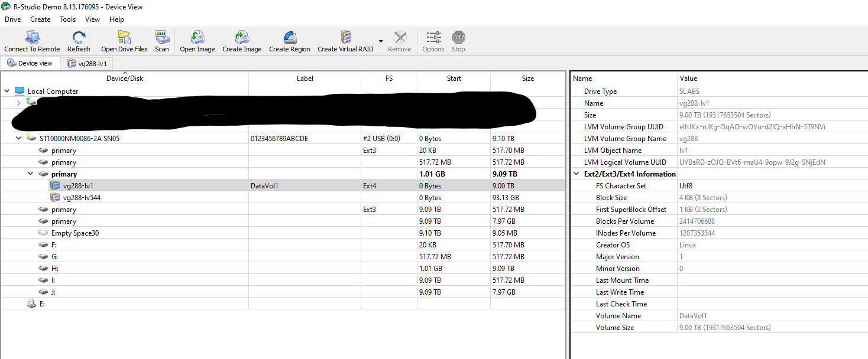Viewport: 868px width, 359px height.
Task: Open the Create Virtual RAID dropdown arrow
Action: [381, 41]
